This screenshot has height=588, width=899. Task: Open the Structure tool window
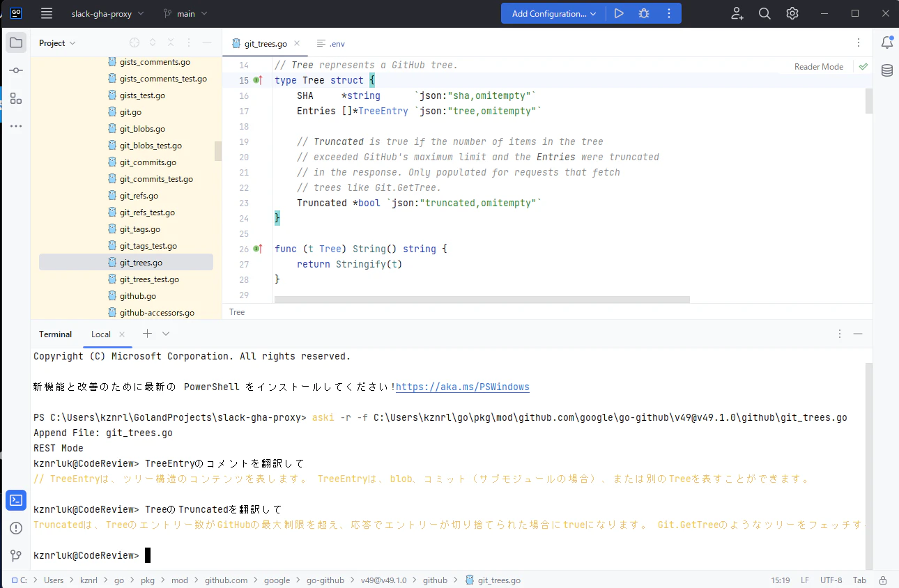click(x=16, y=98)
